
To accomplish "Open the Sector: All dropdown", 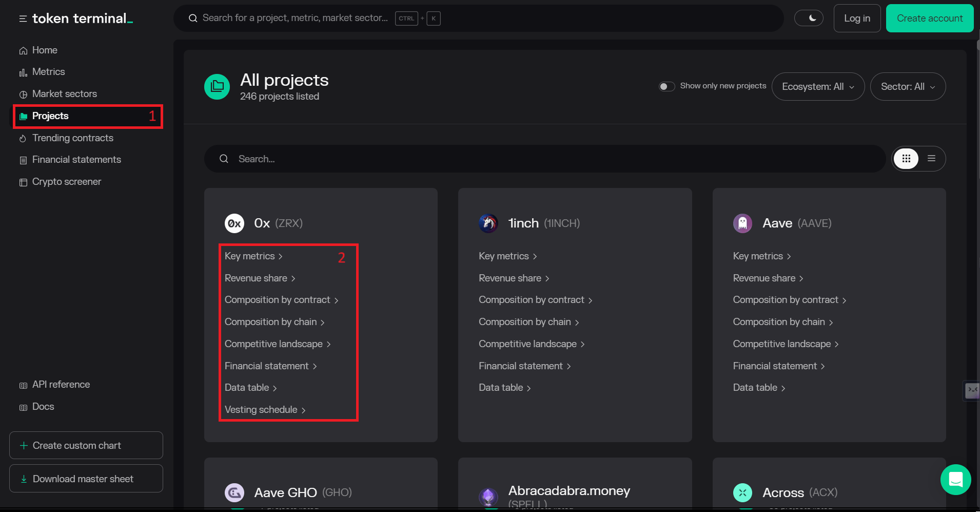I will [908, 87].
